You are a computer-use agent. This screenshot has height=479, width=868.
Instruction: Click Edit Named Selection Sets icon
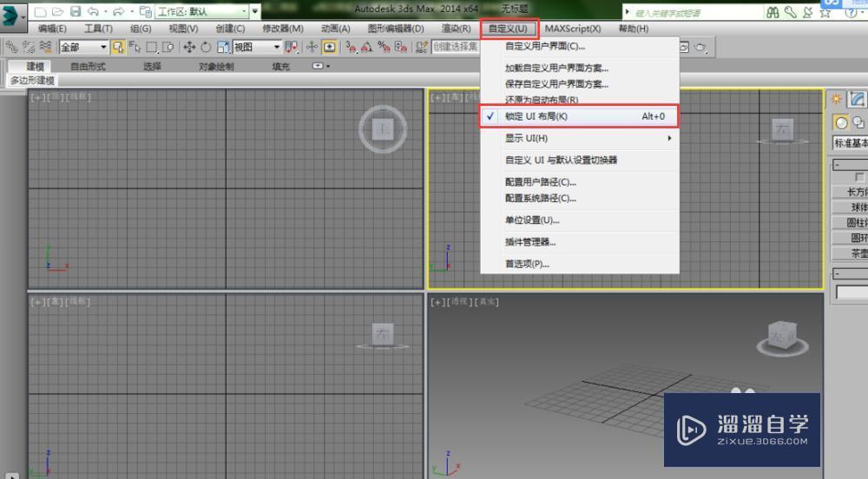click(x=422, y=47)
